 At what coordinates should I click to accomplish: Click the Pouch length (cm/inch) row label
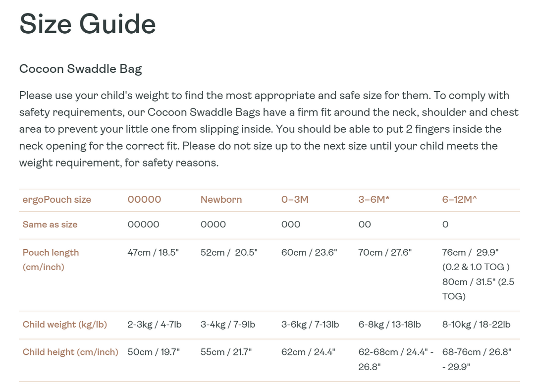coord(51,259)
